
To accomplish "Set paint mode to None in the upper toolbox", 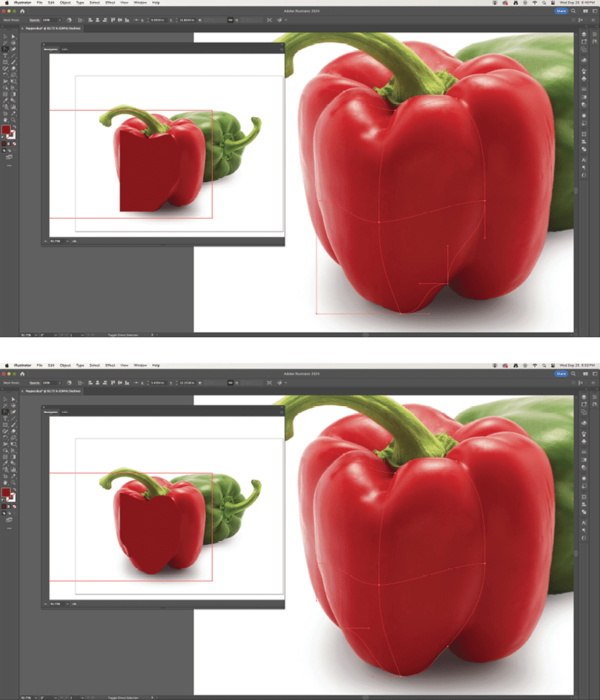I will pos(14,144).
